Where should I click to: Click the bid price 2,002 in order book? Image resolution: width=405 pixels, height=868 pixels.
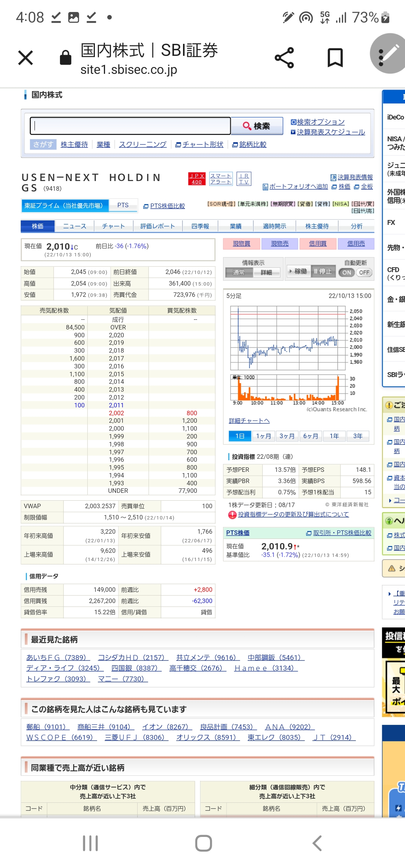tap(116, 413)
